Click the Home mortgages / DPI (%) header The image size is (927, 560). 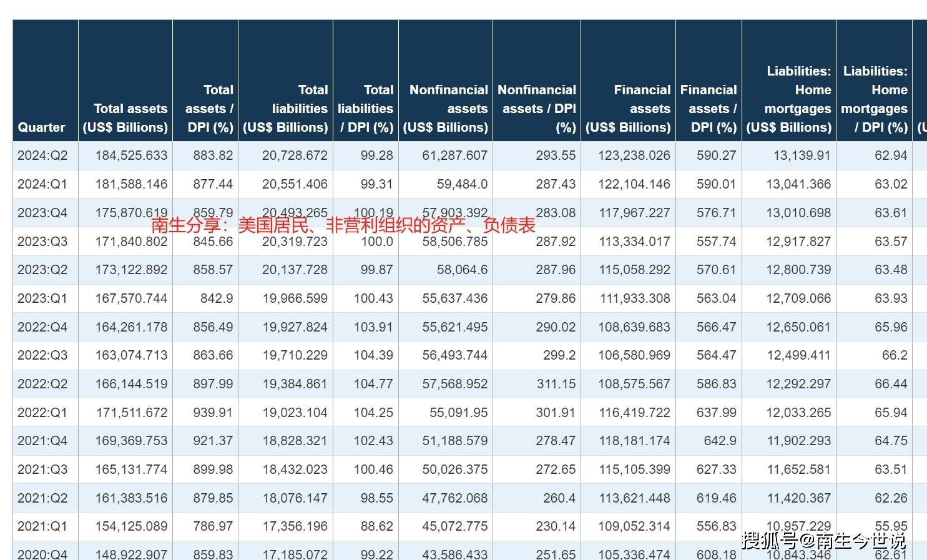pos(874,99)
